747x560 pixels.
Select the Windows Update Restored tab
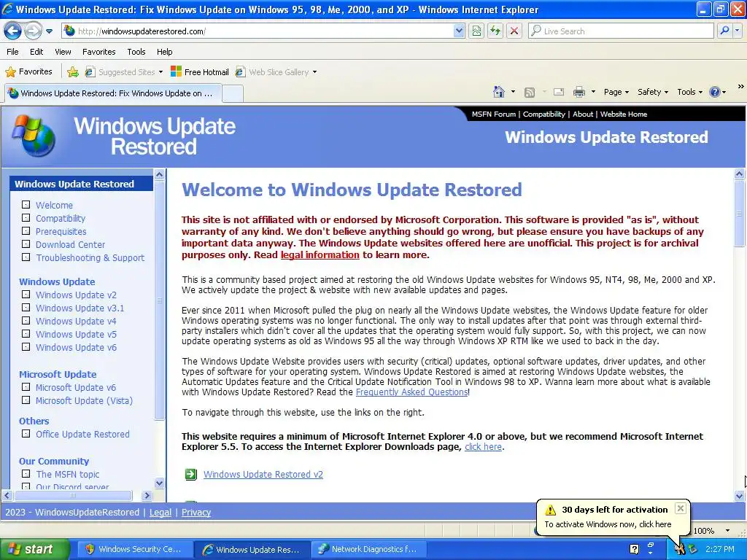[113, 93]
